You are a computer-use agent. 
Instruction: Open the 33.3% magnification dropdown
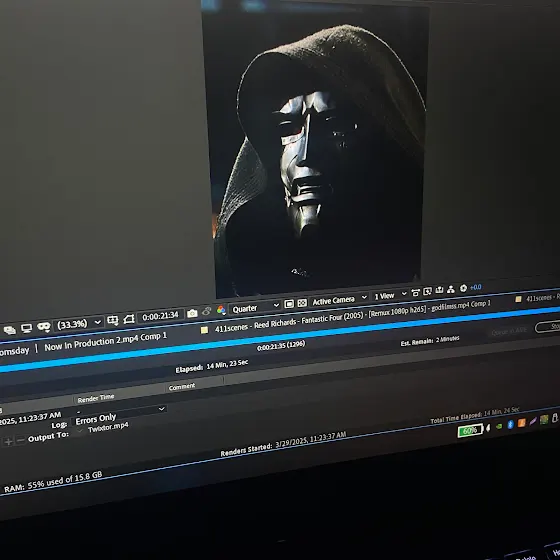(x=79, y=324)
